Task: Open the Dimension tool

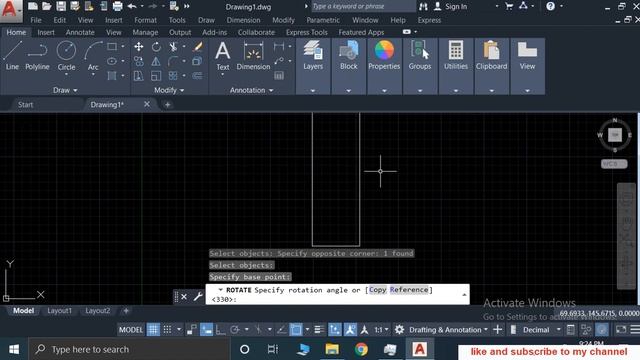Action: pyautogui.click(x=253, y=55)
